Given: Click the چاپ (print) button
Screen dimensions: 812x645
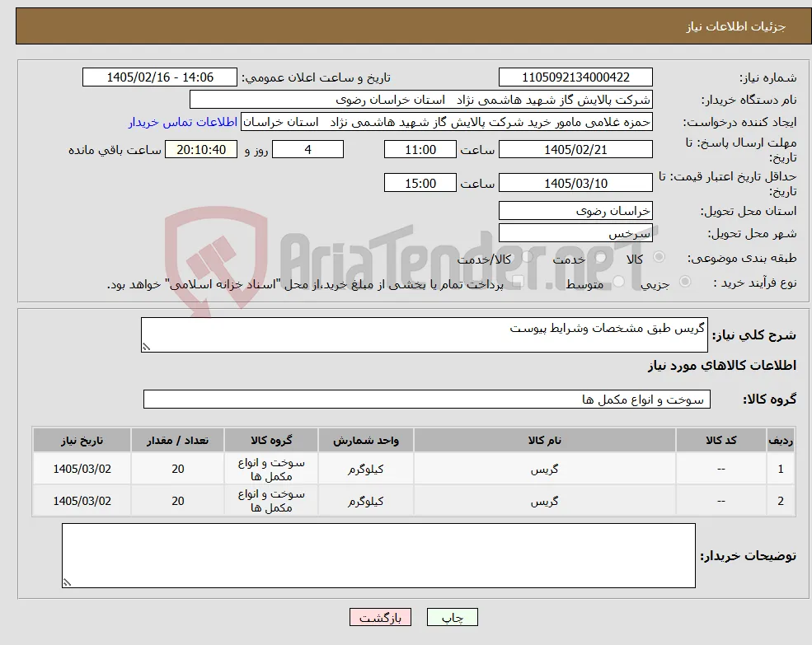Looking at the screenshot, I should tap(452, 617).
